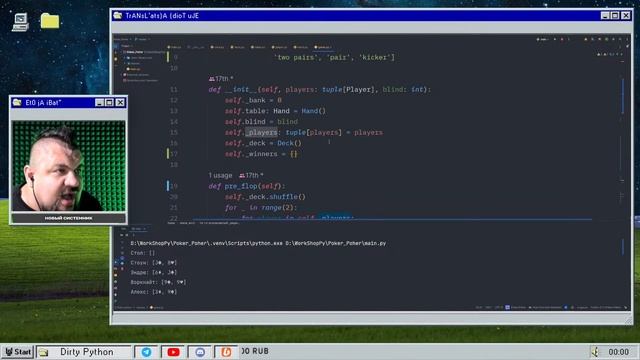Click 'Deck()' on line 16

click(289, 143)
